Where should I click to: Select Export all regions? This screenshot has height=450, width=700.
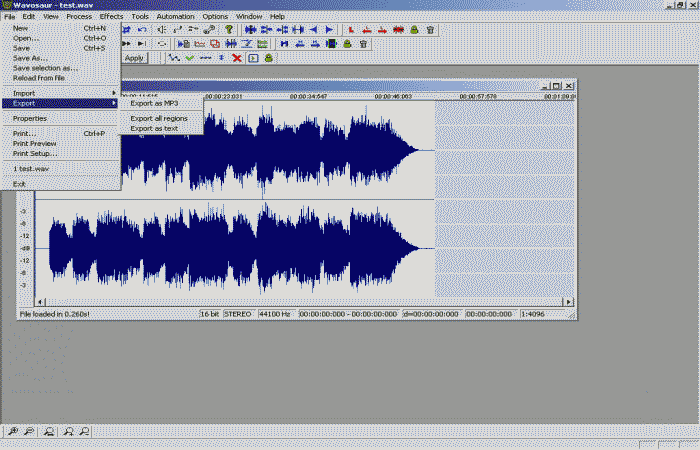point(159,118)
